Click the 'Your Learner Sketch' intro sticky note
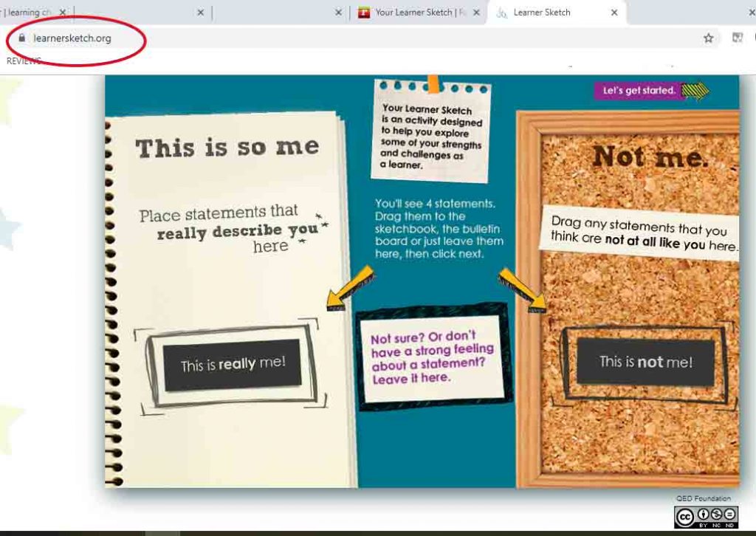The height and width of the screenshot is (536, 756). (432, 133)
